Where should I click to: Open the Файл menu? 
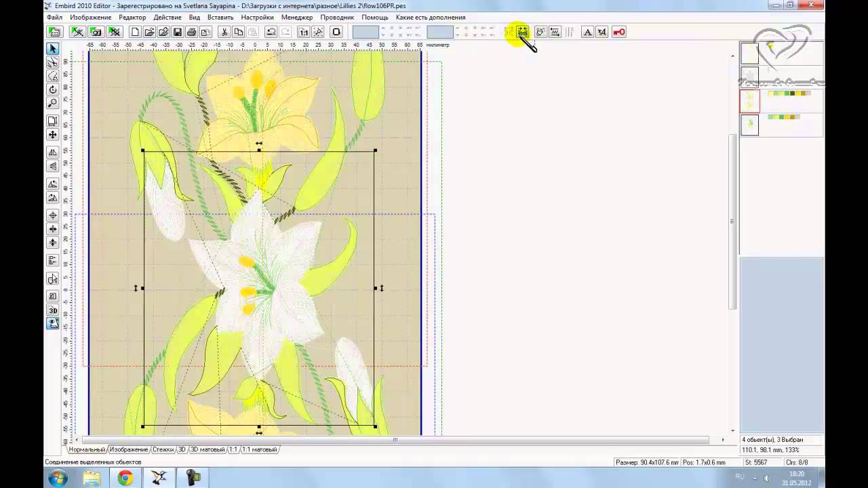coord(54,17)
